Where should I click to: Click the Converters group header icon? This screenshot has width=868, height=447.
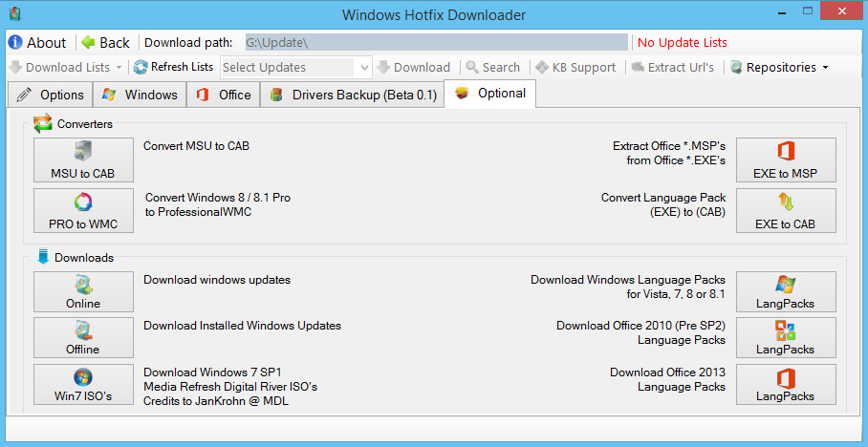pyautogui.click(x=42, y=124)
